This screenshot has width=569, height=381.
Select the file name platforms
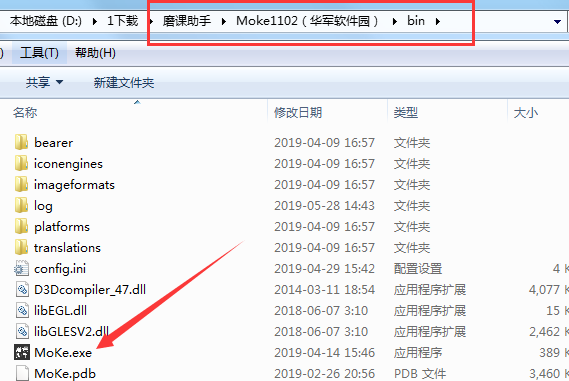click(62, 227)
